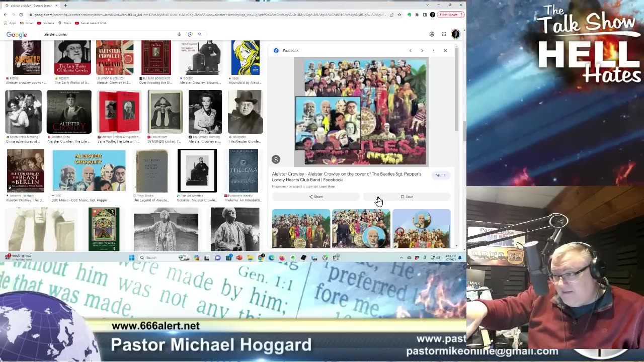Select the Fine Art America Occultist thumbnail
This screenshot has width=644, height=362.
pyautogui.click(x=197, y=170)
